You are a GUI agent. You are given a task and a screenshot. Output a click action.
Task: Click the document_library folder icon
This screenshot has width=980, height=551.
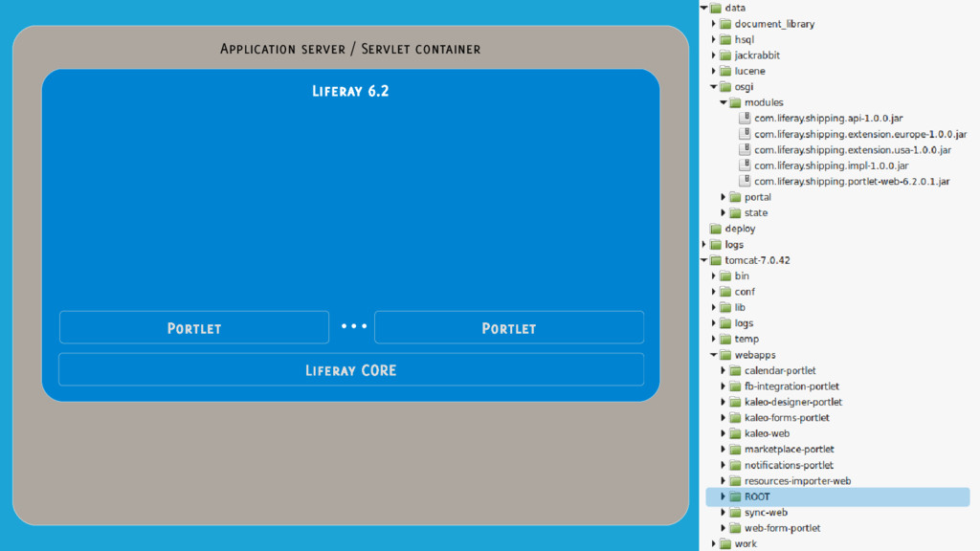click(x=725, y=24)
